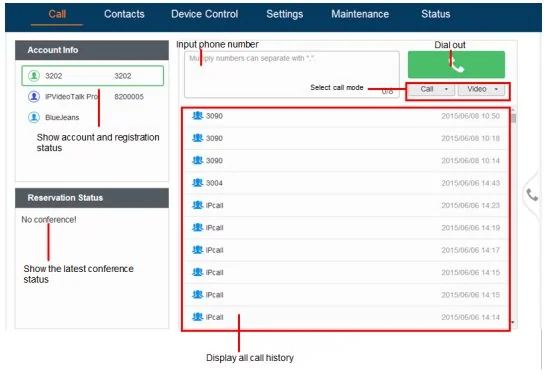Select the 3090 call from 10:18
Screen dimensions: 544x374
(x=346, y=138)
